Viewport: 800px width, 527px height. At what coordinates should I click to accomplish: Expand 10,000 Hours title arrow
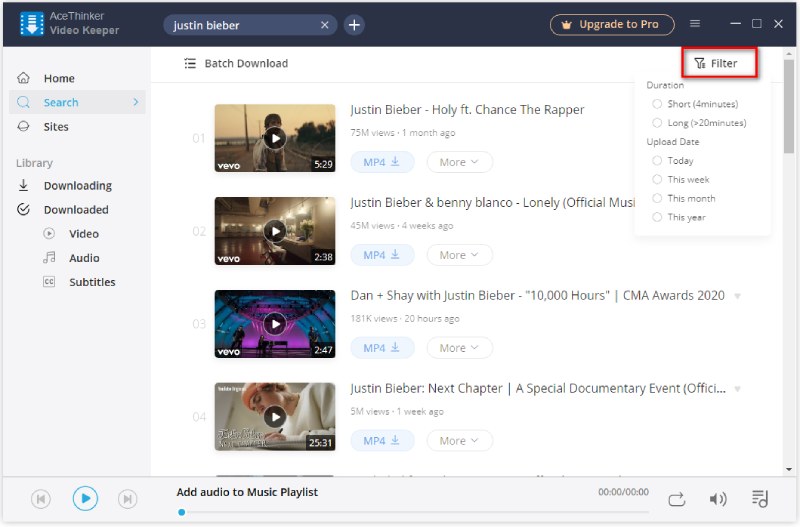point(737,296)
